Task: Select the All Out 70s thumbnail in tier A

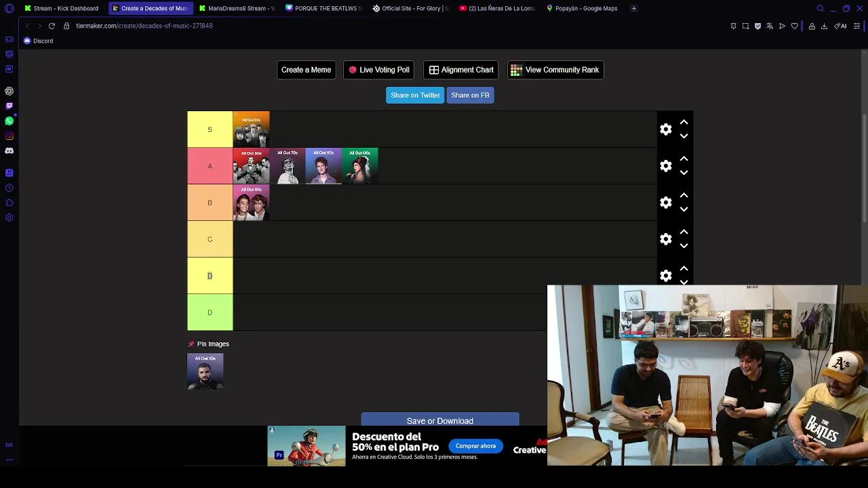Action: [x=288, y=166]
